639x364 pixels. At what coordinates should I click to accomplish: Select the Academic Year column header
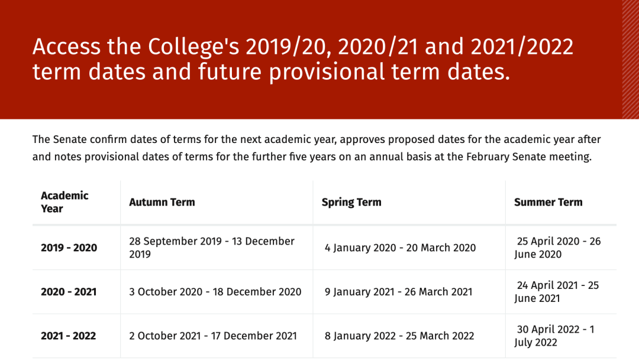tap(64, 202)
